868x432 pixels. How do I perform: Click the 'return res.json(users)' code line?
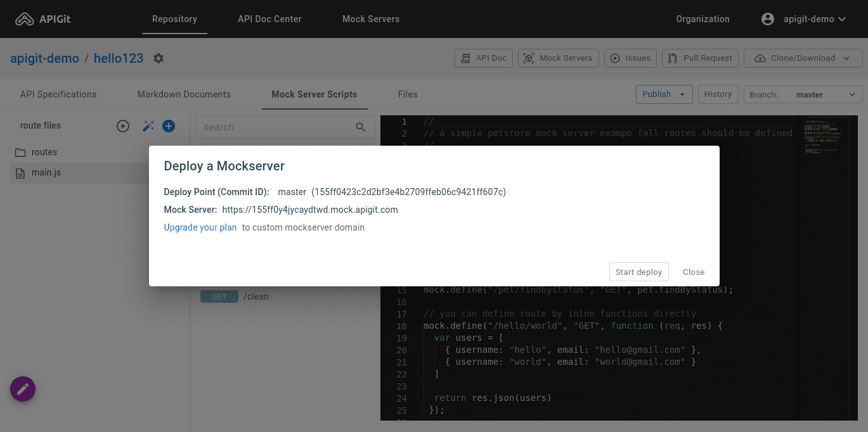(493, 398)
